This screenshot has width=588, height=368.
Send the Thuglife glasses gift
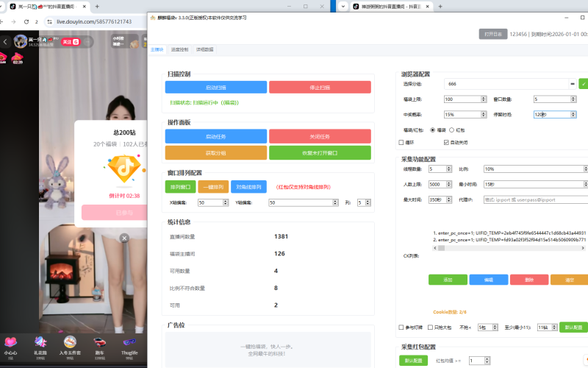coord(129,347)
